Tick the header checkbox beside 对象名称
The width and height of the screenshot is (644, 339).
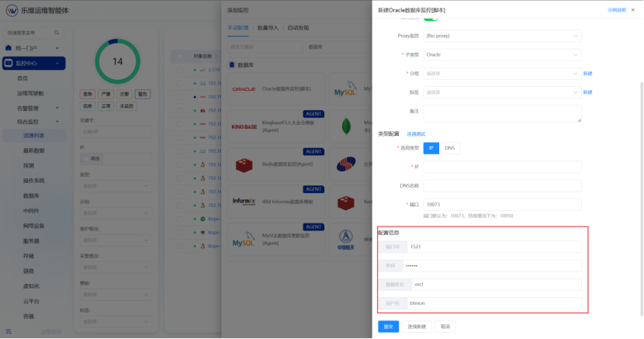(x=180, y=56)
